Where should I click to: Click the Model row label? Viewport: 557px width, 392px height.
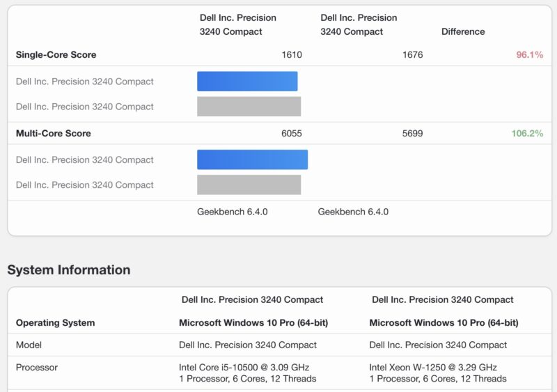pyautogui.click(x=29, y=345)
